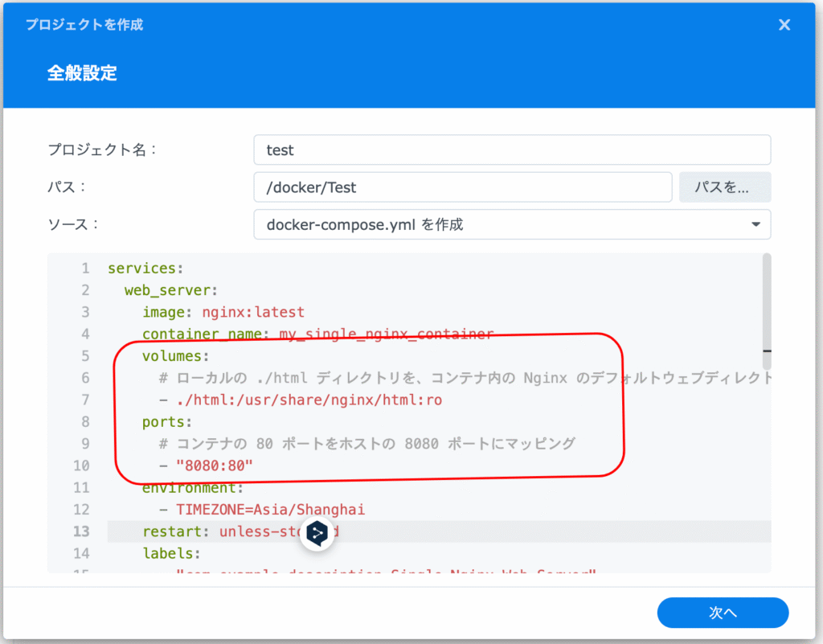This screenshot has height=644, width=823.
Task: Click the volumes: key on line 5
Action: 175,356
